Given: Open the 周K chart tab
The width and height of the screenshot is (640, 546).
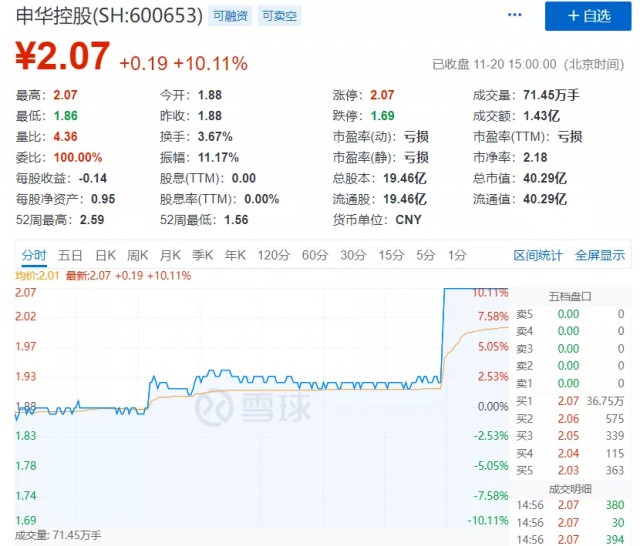Looking at the screenshot, I should pos(137,255).
